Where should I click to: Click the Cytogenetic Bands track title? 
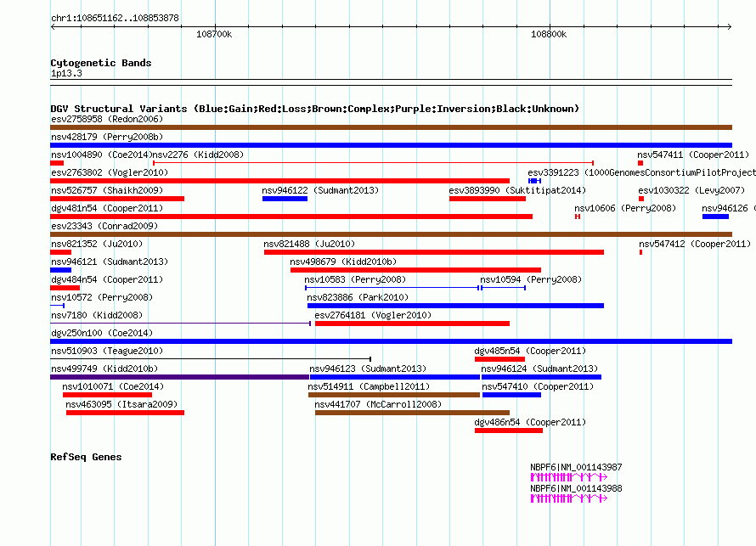(101, 63)
